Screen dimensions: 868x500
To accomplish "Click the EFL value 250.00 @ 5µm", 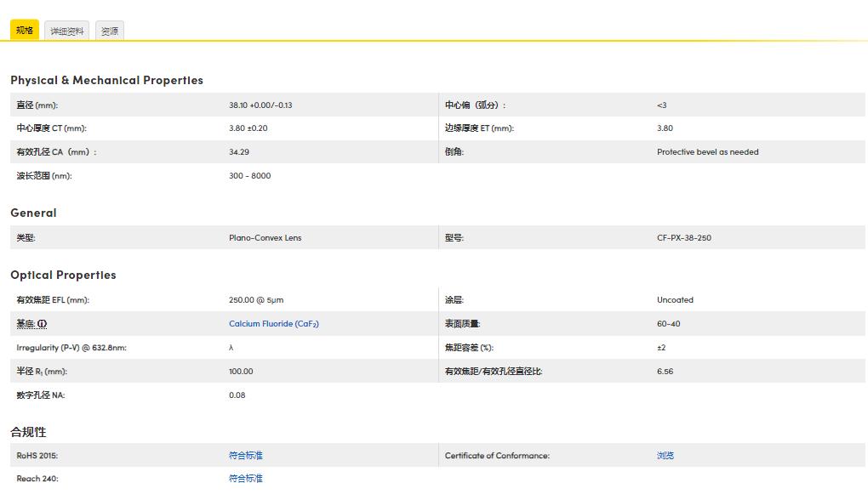I will tap(256, 300).
